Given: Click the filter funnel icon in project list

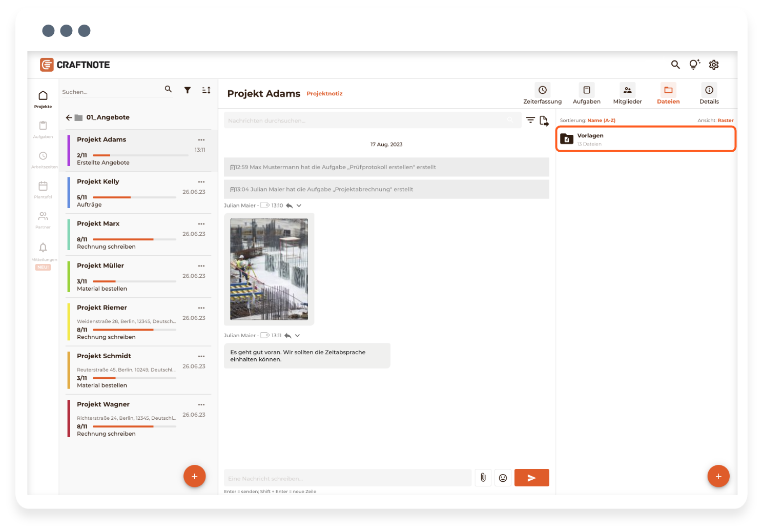Looking at the screenshot, I should (188, 90).
